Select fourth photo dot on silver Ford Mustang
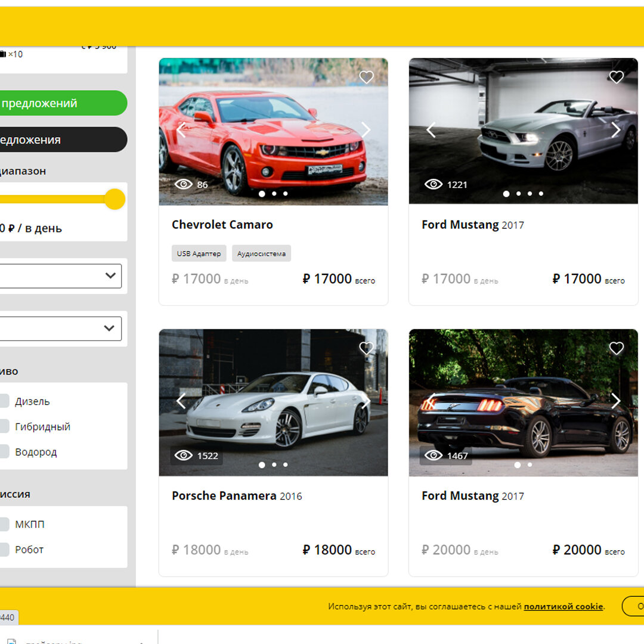Image resolution: width=644 pixels, height=644 pixels. [x=541, y=193]
